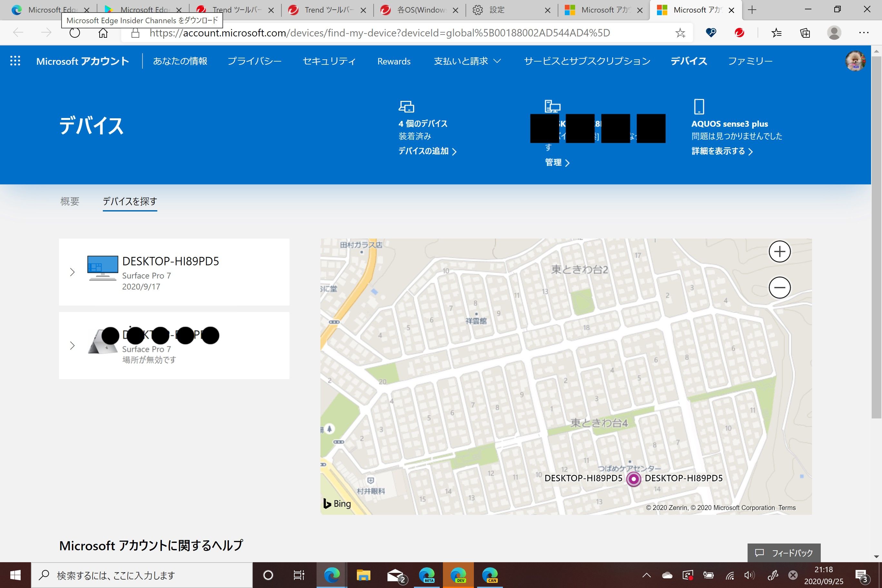Click the Windows taskbar search box
Screen dimensions: 882x588
pyautogui.click(x=142, y=575)
